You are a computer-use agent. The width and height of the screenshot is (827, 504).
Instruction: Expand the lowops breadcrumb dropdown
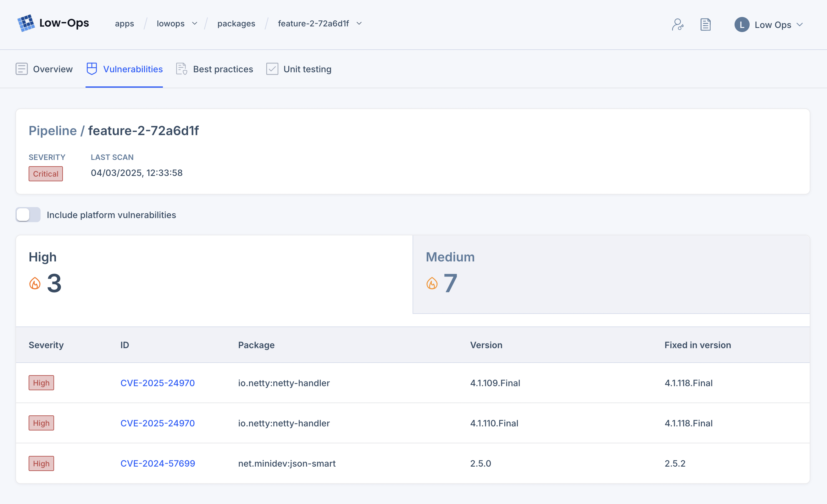click(195, 24)
